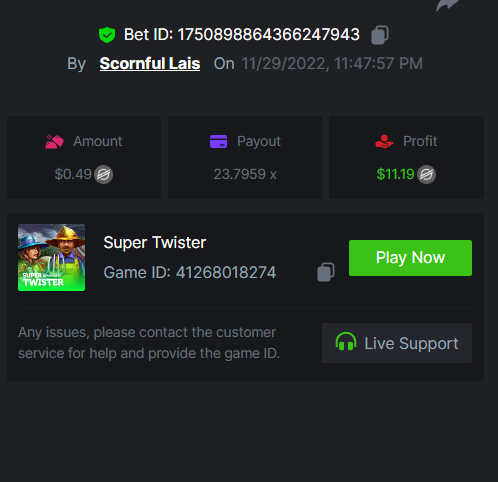Viewport: 498px width, 482px height.
Task: Click the green verified shield icon
Action: click(x=107, y=35)
